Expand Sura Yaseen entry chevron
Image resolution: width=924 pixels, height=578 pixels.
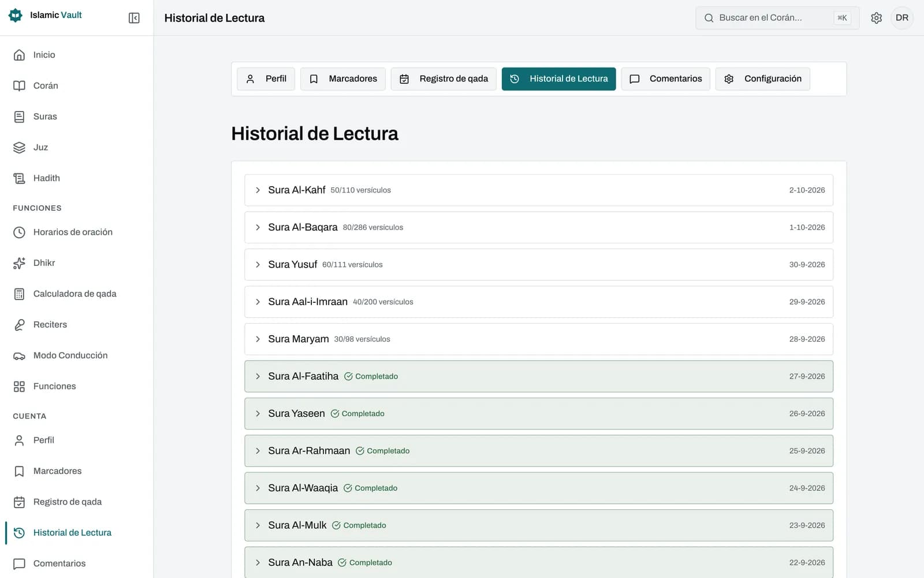(258, 414)
